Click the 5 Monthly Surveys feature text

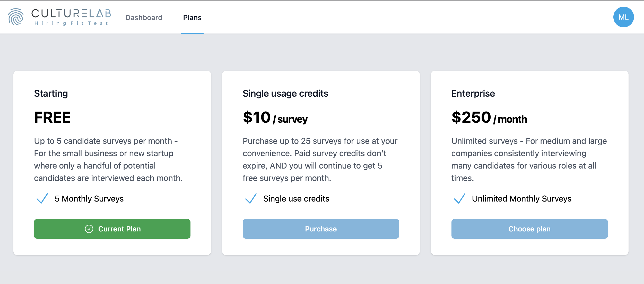click(x=89, y=199)
